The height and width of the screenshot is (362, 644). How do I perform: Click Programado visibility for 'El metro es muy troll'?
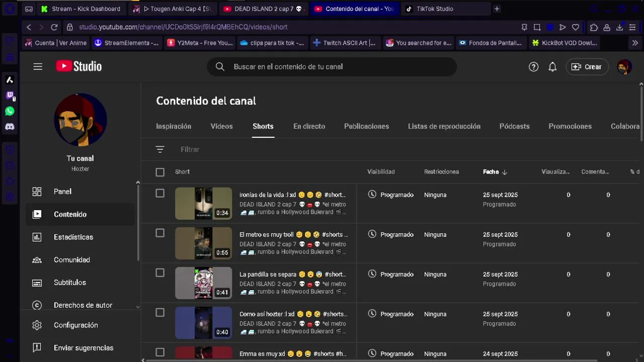pyautogui.click(x=391, y=234)
